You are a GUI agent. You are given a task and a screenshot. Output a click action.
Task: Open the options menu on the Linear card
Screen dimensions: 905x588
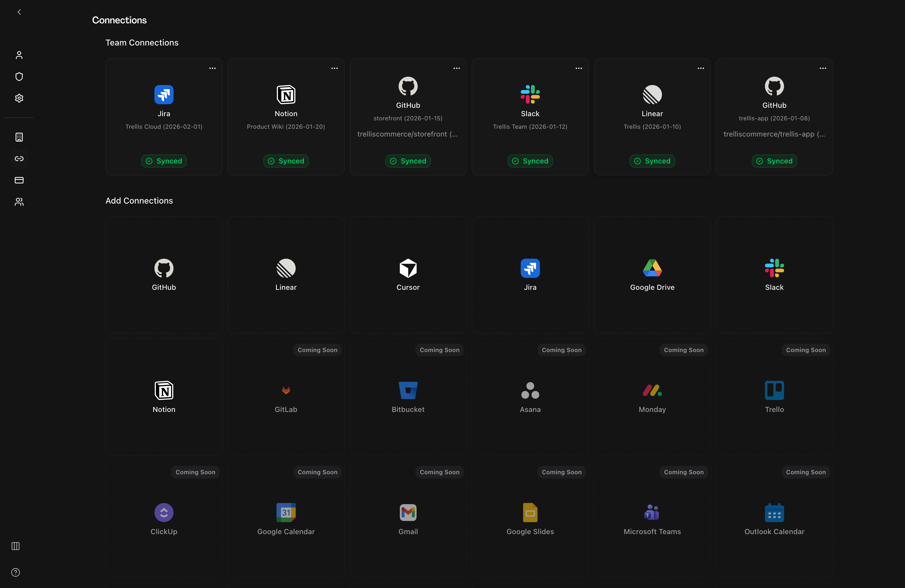[x=700, y=68]
